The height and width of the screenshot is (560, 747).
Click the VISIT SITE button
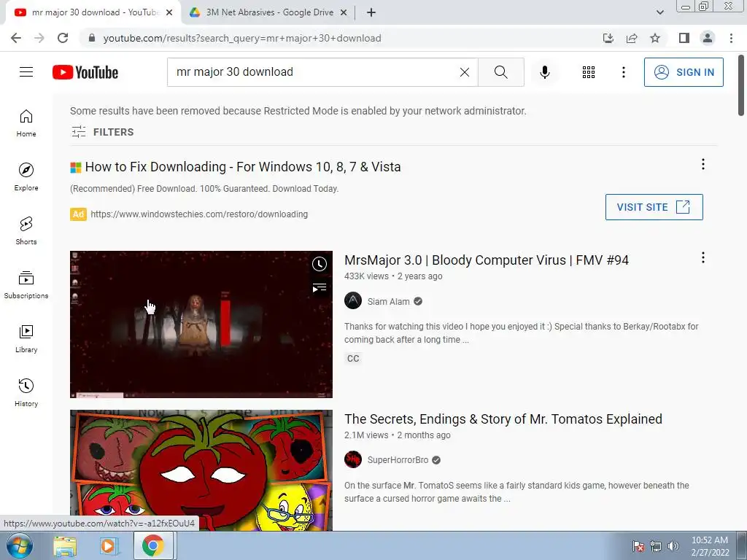tap(654, 207)
